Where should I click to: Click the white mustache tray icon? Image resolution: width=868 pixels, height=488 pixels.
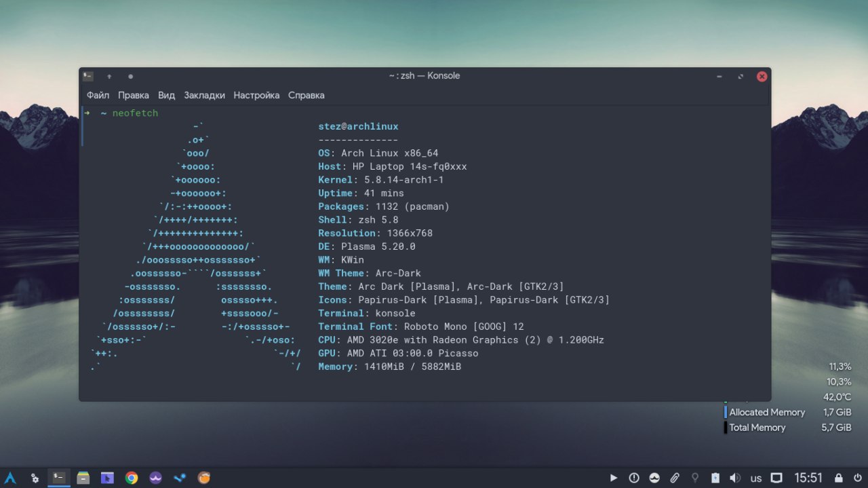click(654, 478)
